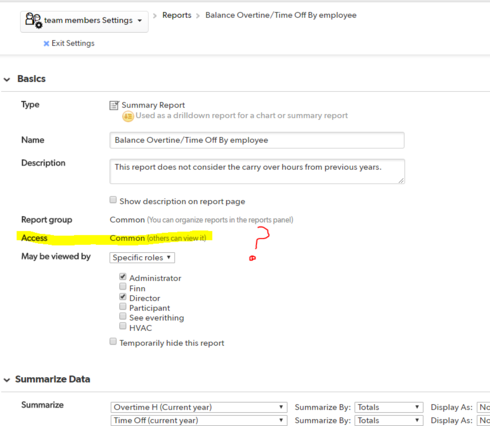The width and height of the screenshot is (490, 426).
Task: Open the Time Off (current year) dropdown
Action: click(x=199, y=421)
